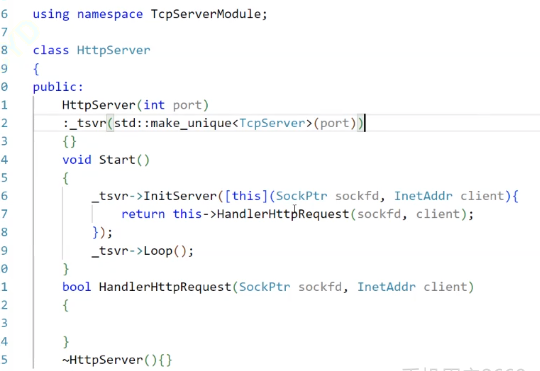
Task: Click 'client' in the return statement arguments
Action: tap(438, 214)
